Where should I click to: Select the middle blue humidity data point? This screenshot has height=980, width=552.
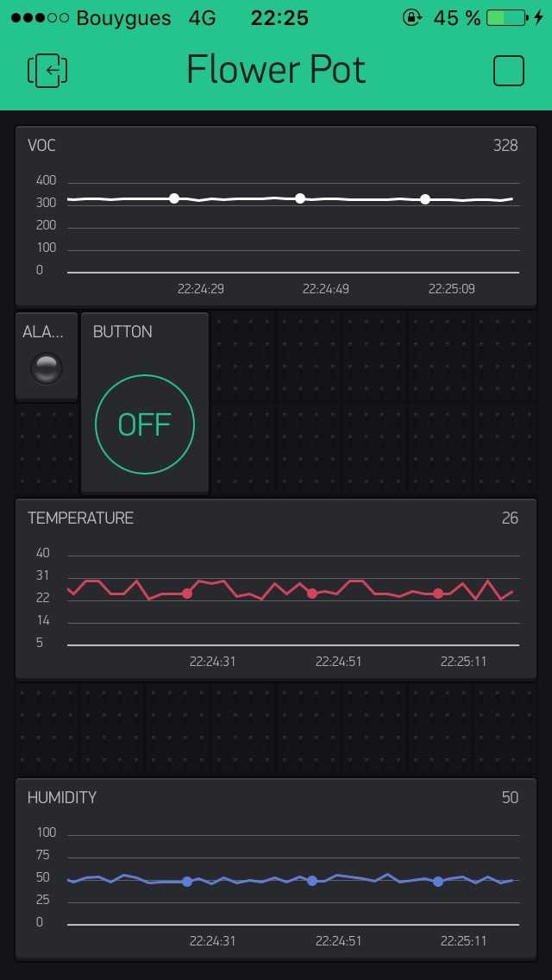pos(312,881)
